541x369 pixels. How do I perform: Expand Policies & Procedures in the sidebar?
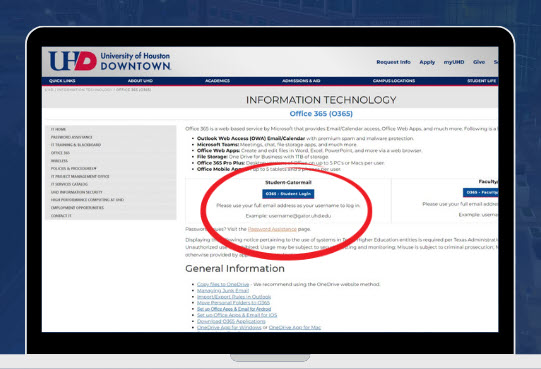click(x=73, y=168)
